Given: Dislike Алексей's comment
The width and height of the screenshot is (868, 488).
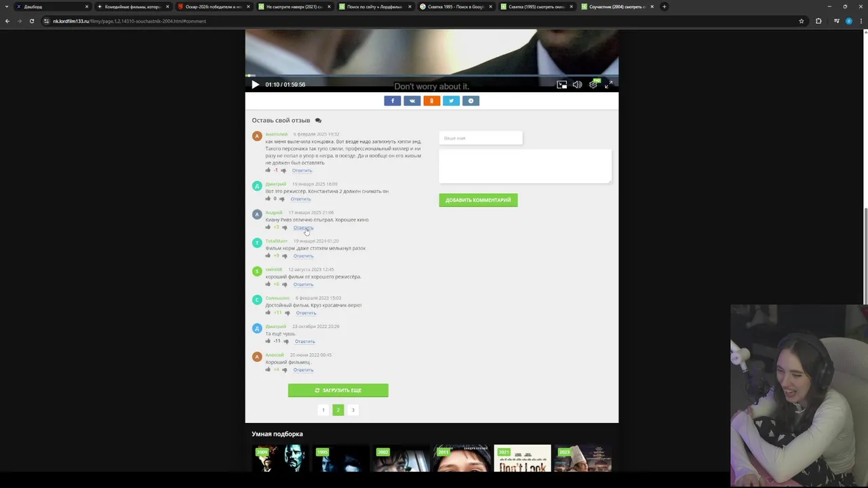Looking at the screenshot, I should click(x=284, y=370).
